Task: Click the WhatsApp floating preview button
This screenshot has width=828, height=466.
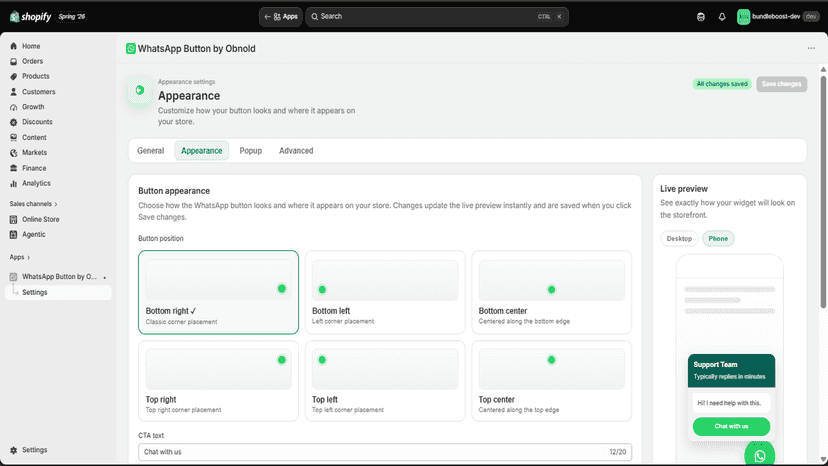Action: [x=760, y=454]
